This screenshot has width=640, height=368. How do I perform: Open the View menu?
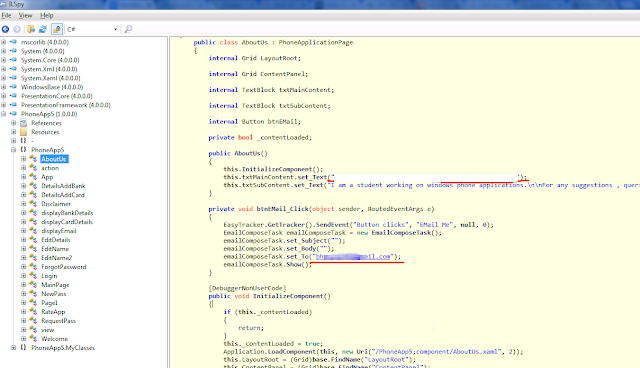pyautogui.click(x=25, y=16)
